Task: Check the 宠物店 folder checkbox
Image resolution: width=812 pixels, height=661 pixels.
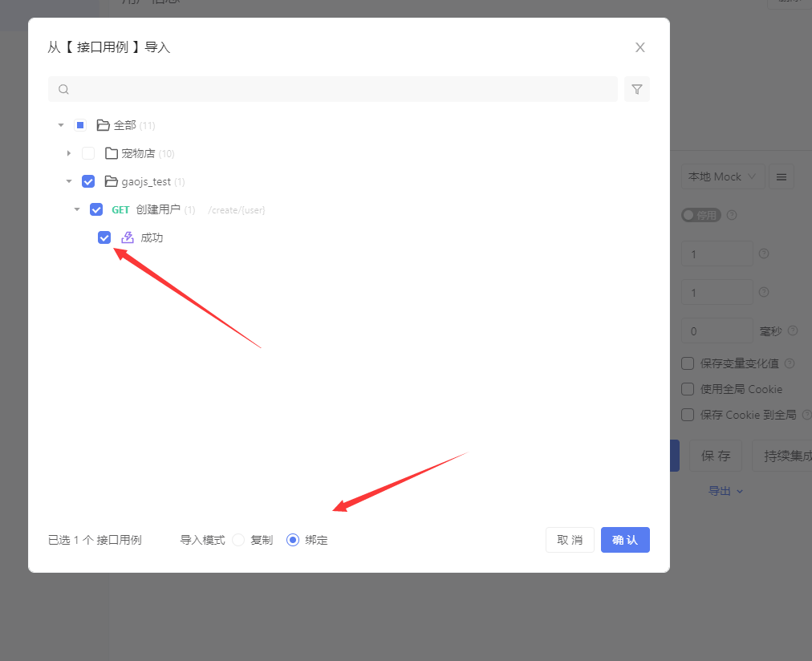Action: click(x=88, y=153)
